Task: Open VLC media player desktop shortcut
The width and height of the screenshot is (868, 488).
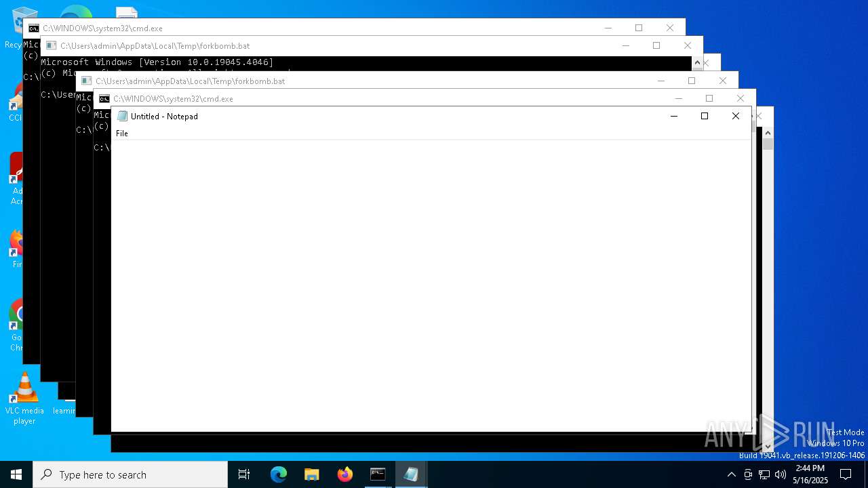Action: click(24, 399)
